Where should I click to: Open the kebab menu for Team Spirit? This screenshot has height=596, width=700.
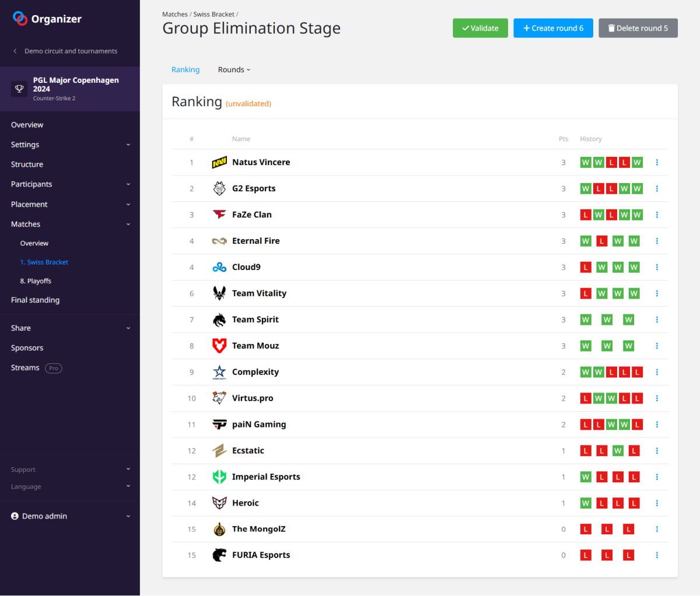coord(657,320)
